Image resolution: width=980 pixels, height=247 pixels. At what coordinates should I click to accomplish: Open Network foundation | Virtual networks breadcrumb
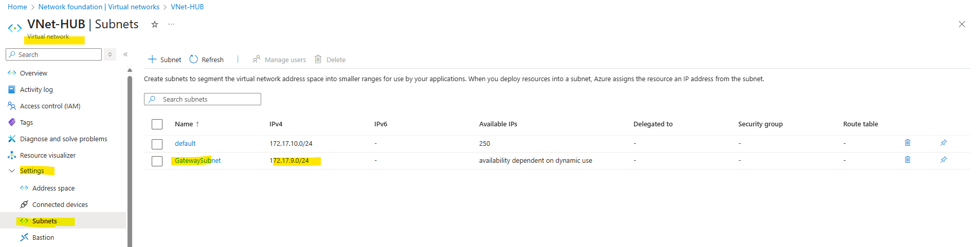click(99, 7)
